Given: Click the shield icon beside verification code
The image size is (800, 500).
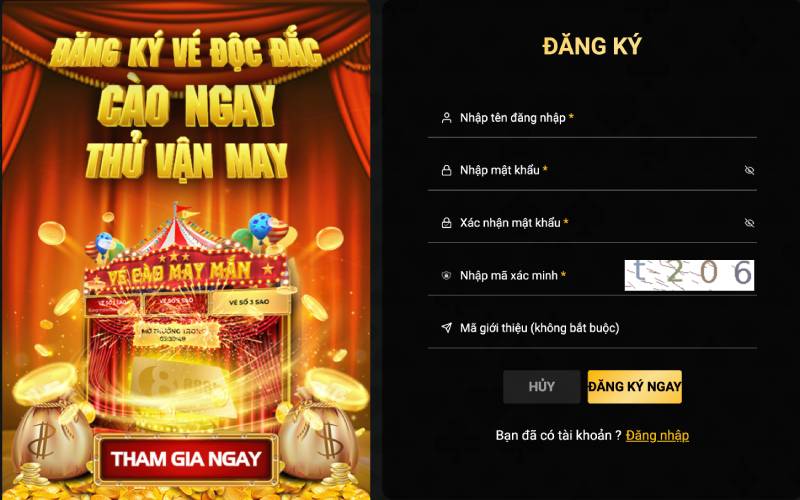Looking at the screenshot, I should [446, 276].
